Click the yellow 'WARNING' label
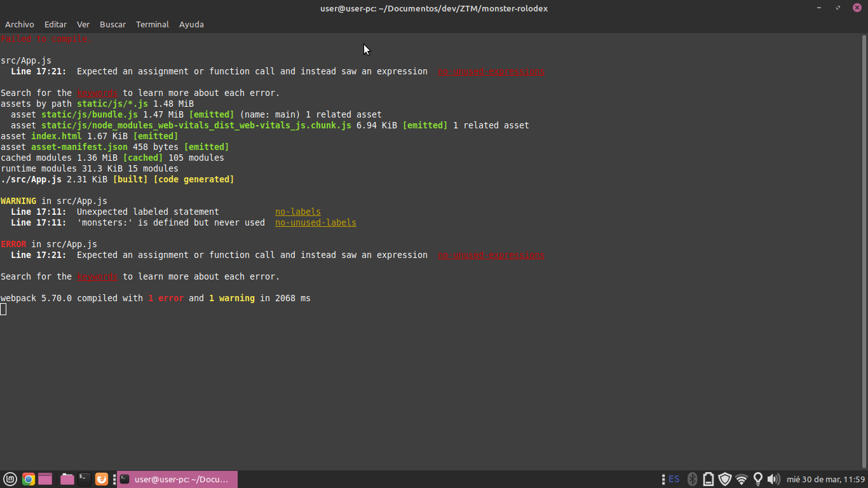 [x=18, y=201]
